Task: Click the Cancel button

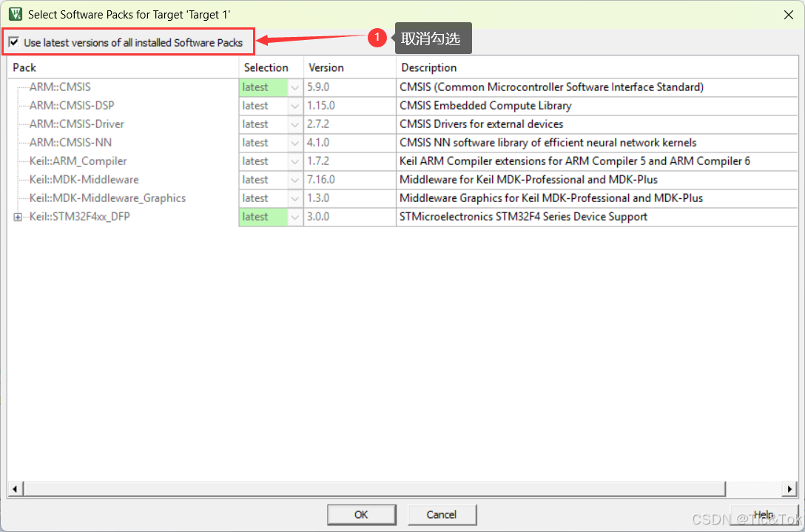Action: pyautogui.click(x=442, y=514)
